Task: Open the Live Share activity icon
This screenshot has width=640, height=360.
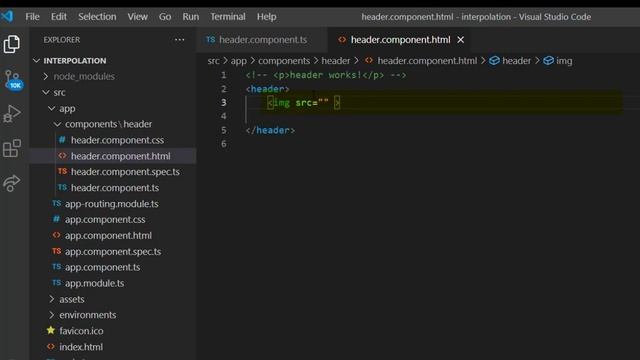Action: 12,183
